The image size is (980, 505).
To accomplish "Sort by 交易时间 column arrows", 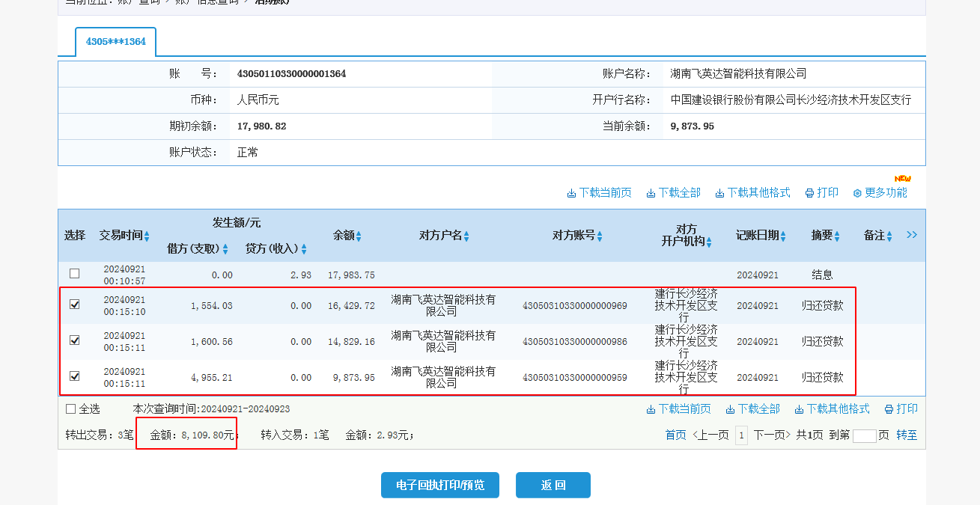I will pos(147,236).
